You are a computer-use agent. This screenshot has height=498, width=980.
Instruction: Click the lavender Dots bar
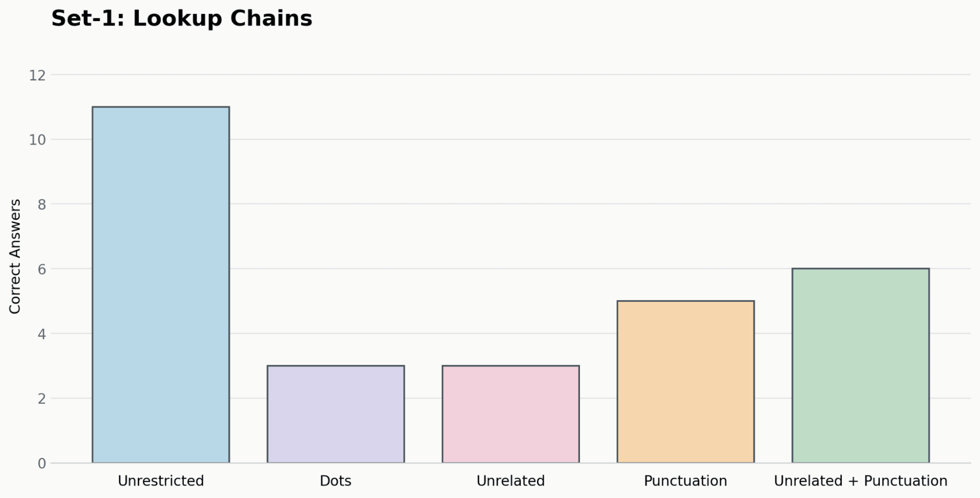[x=336, y=414]
